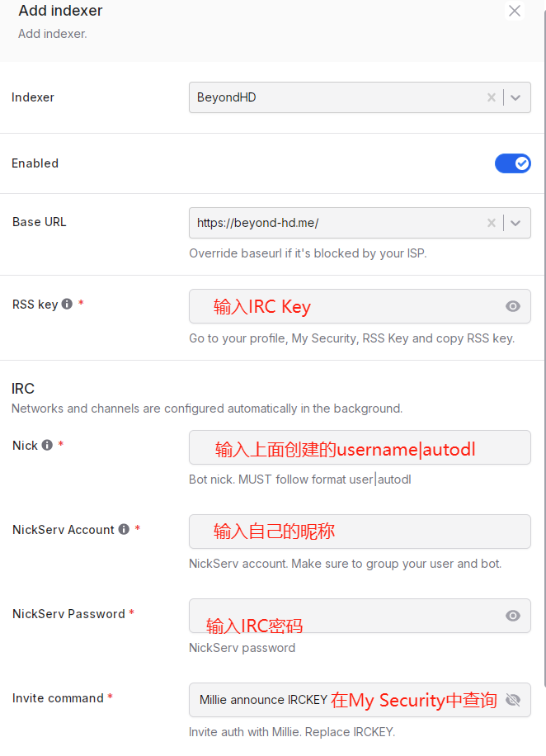Screen dimensions: 546x756
Task: Disable the Enabled switch
Action: 512,163
